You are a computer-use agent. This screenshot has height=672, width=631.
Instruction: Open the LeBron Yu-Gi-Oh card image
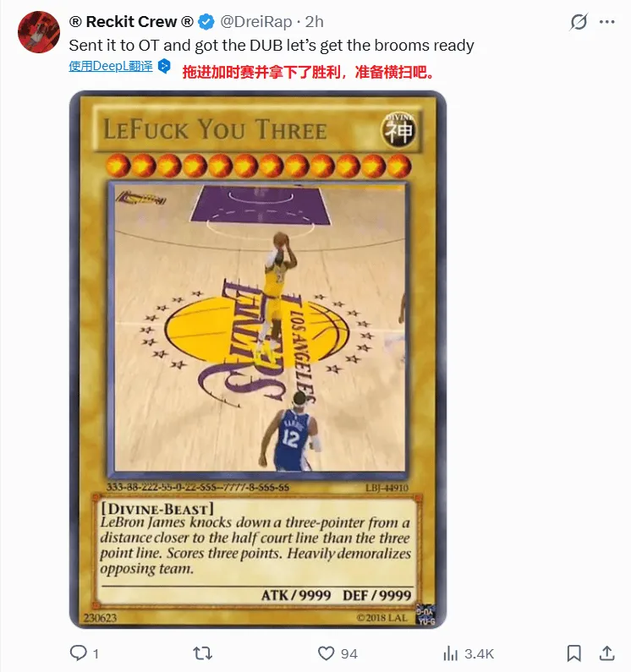[258, 359]
